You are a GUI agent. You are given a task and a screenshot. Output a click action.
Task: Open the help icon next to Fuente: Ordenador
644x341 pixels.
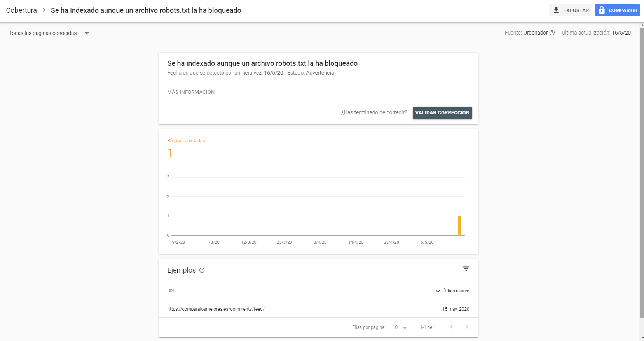(552, 33)
